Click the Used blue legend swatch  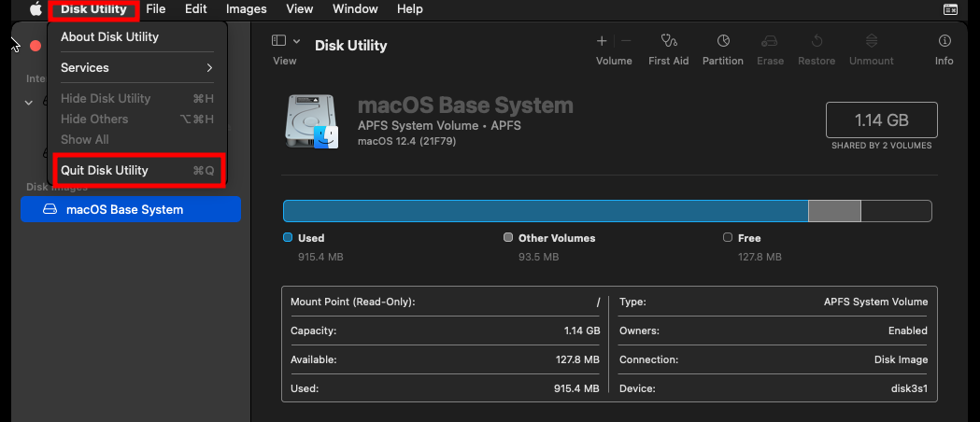click(288, 237)
